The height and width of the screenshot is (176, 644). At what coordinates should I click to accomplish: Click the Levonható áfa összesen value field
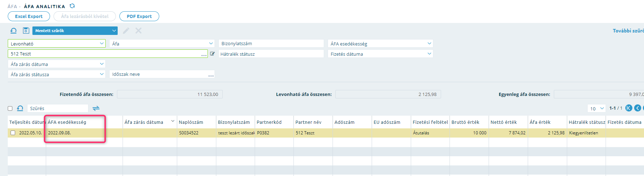[x=388, y=94]
